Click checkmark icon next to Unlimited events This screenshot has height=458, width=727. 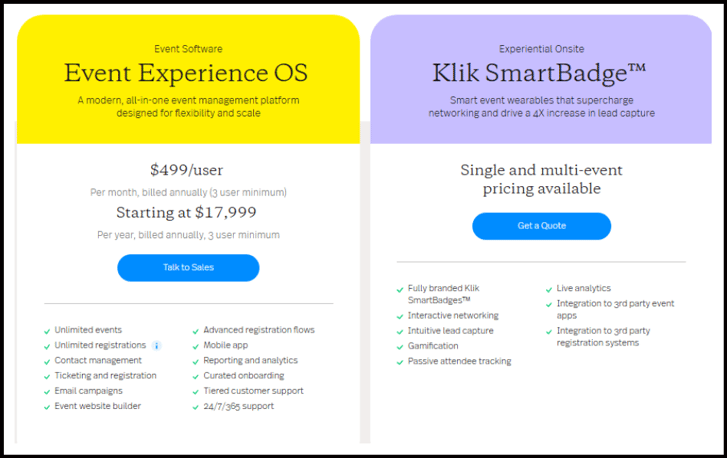[47, 330]
